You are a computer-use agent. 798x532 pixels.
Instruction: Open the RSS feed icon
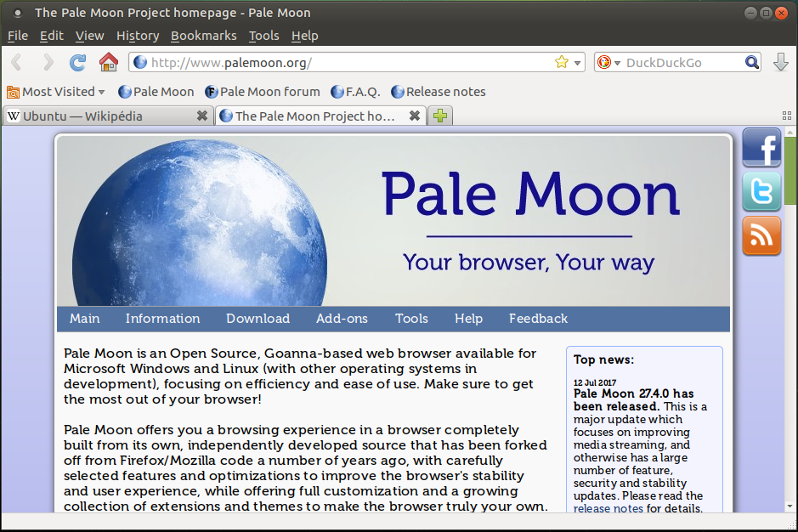coord(761,235)
